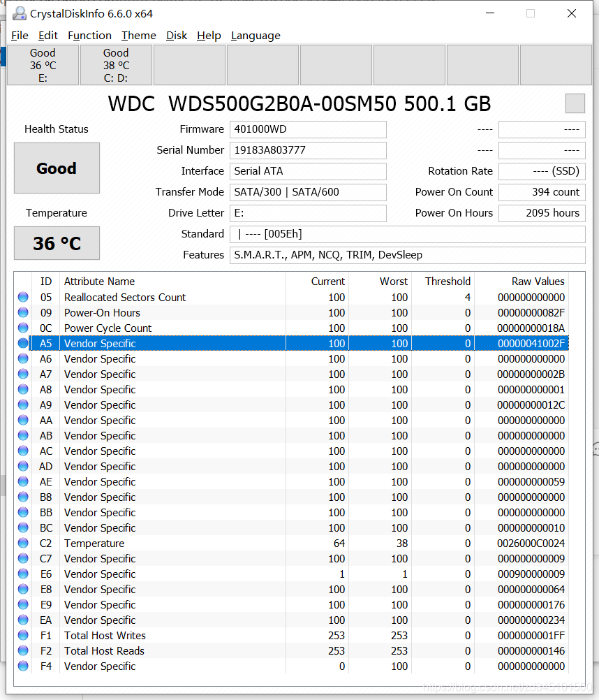
Task: Click the Standard field
Action: 407,234
